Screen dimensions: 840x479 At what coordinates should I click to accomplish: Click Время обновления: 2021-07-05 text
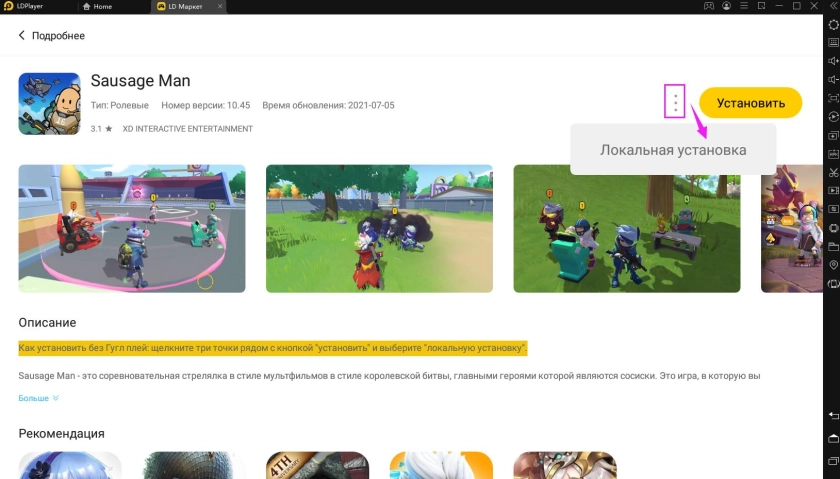pyautogui.click(x=328, y=106)
